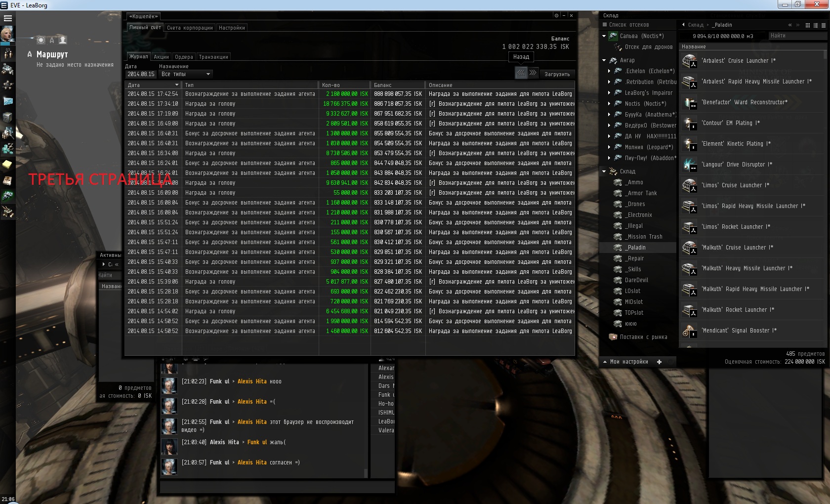Open the Счета корпорации tab

tap(190, 28)
